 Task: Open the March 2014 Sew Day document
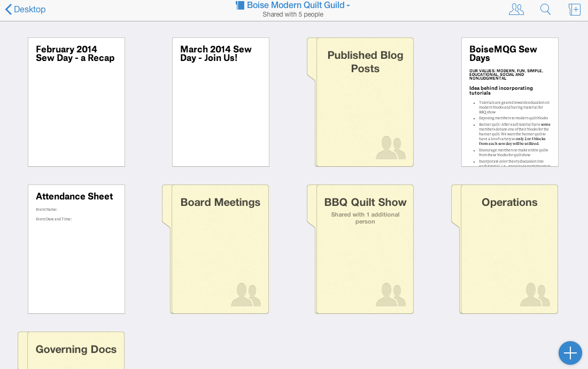(221, 102)
